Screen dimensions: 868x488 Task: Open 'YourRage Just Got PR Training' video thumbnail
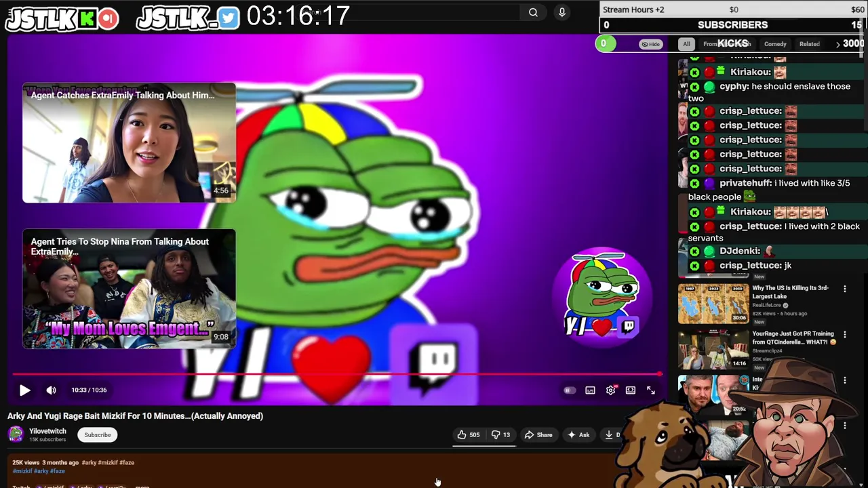[x=713, y=348]
